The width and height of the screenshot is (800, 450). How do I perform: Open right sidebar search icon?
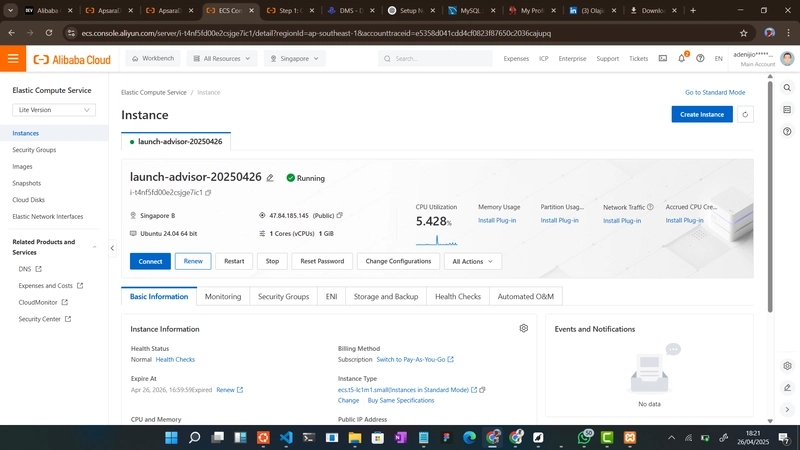click(787, 88)
